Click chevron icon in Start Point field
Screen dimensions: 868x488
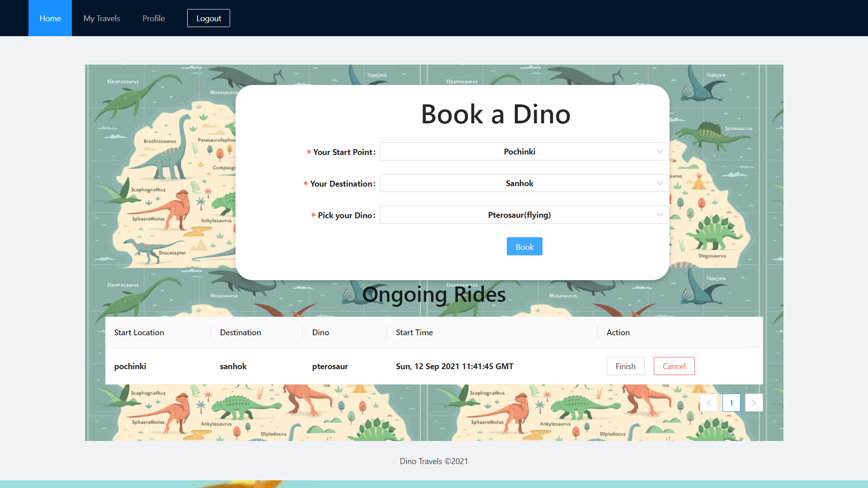(660, 152)
